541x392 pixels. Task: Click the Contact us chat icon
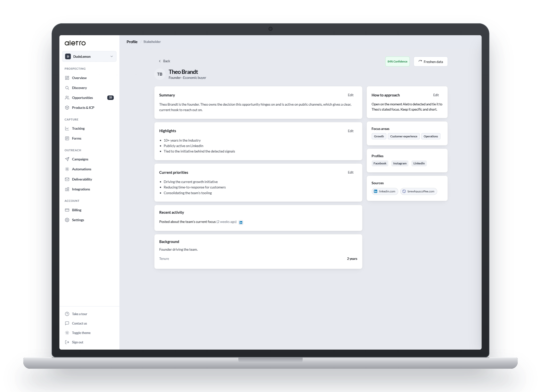[x=67, y=323]
